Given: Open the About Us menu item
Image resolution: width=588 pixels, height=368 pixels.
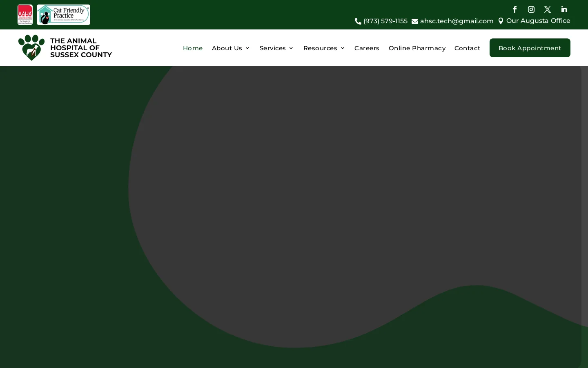Looking at the screenshot, I should click(x=227, y=48).
